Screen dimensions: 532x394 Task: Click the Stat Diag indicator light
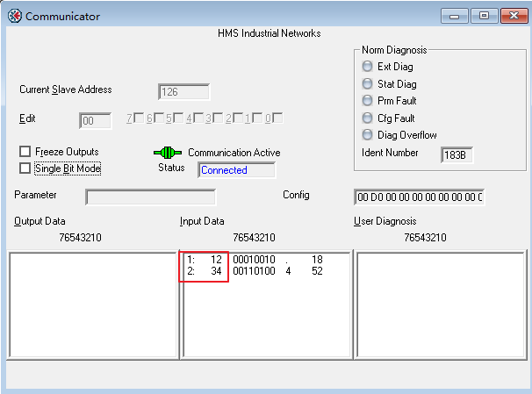coord(367,83)
